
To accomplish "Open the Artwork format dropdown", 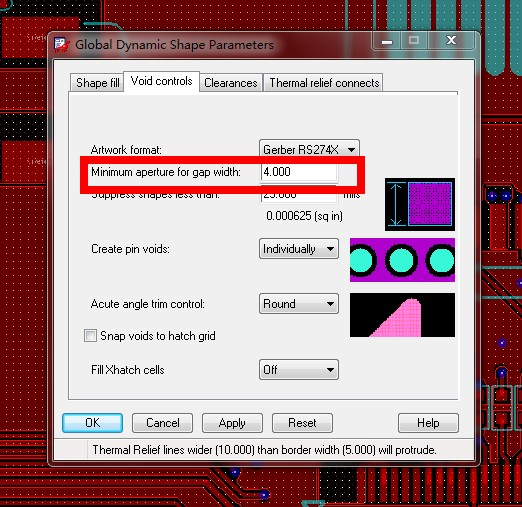I will [309, 149].
